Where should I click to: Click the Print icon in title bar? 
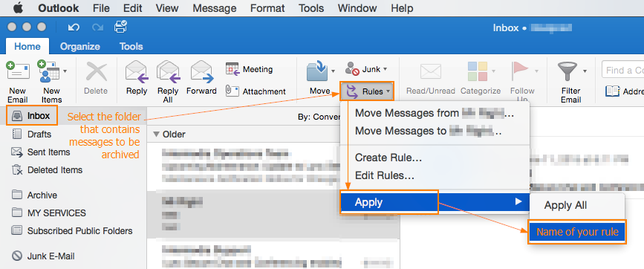point(121,27)
